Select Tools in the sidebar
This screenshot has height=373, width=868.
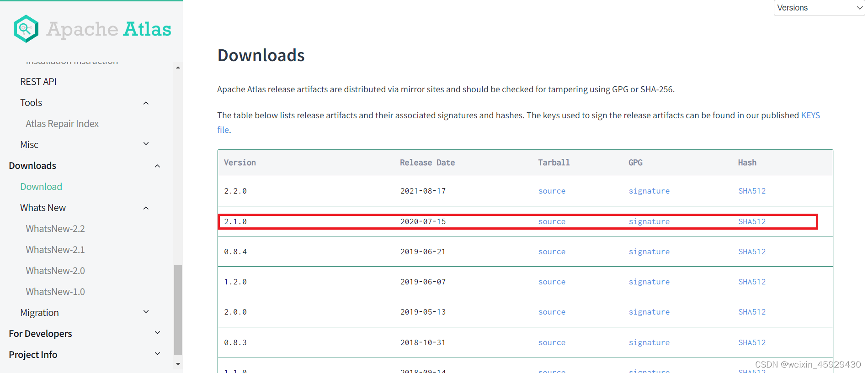tap(31, 103)
